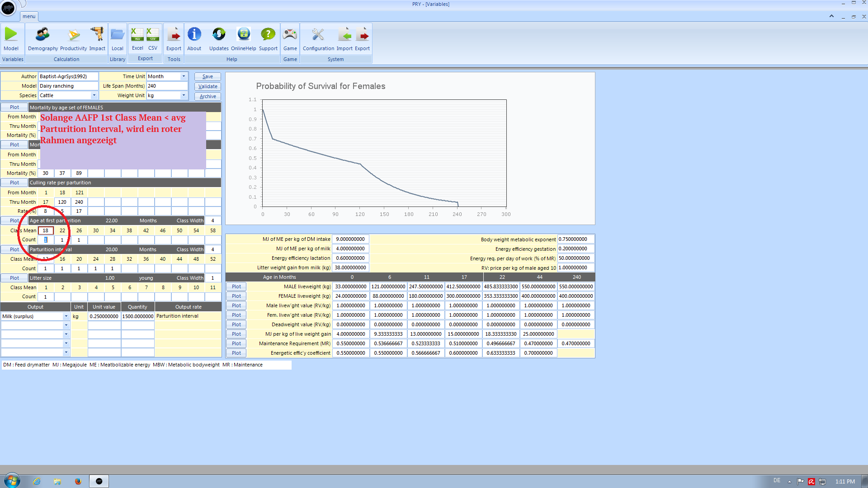
Task: Click the Archive button
Action: tap(208, 96)
